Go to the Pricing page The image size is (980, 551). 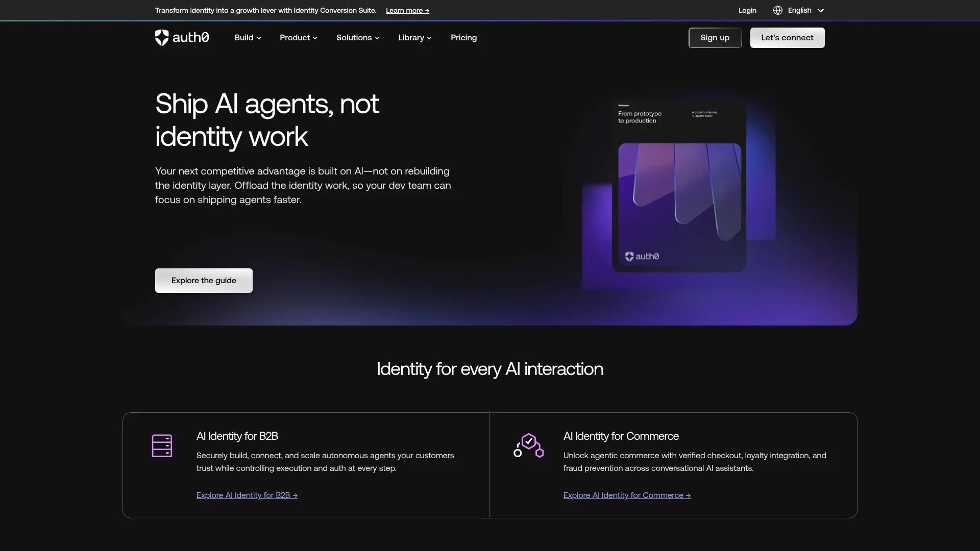[463, 38]
